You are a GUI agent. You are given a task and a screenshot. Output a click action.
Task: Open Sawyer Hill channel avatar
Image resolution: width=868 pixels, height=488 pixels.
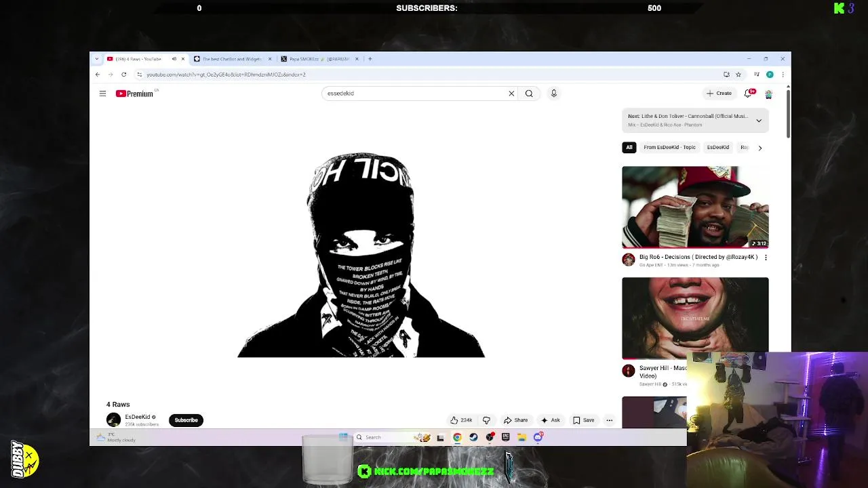click(629, 371)
